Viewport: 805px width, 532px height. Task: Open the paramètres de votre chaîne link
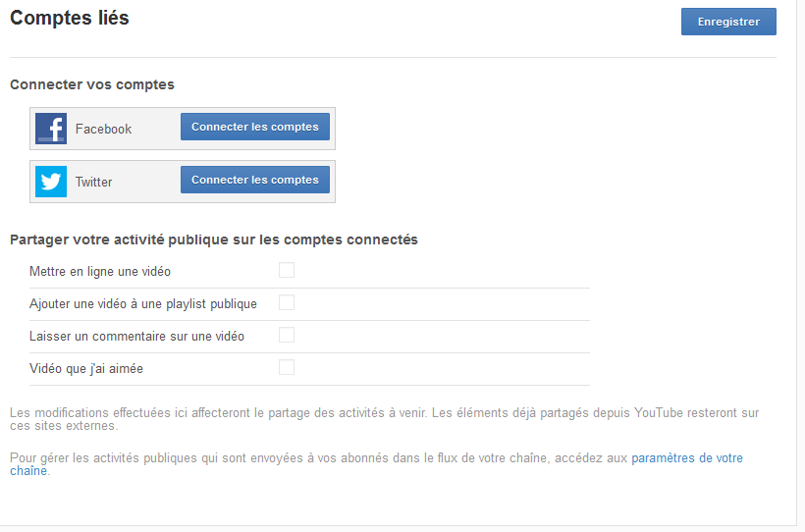(687, 458)
